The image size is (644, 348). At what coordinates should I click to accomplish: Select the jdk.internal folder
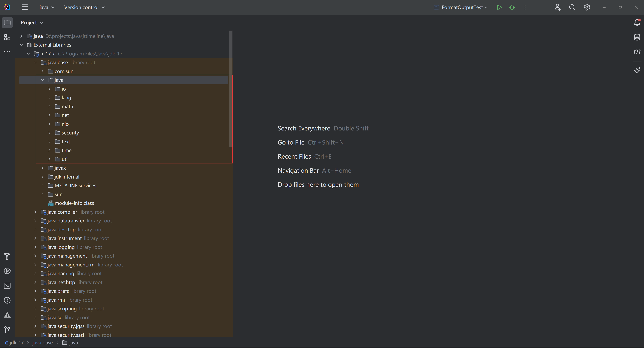pyautogui.click(x=64, y=177)
